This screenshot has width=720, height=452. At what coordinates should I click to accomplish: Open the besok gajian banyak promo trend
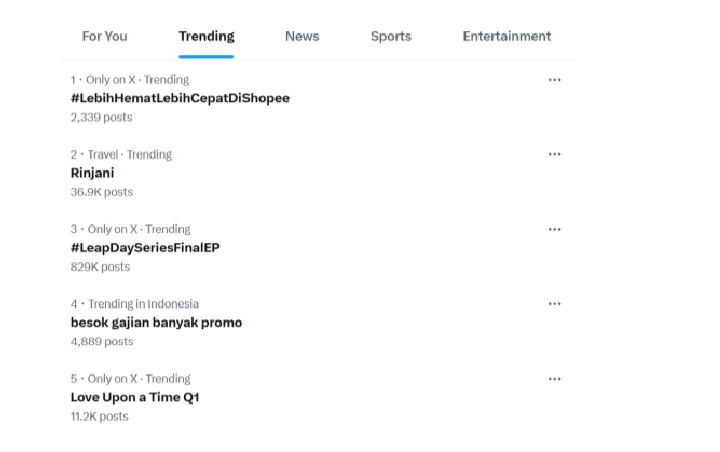tap(156, 322)
